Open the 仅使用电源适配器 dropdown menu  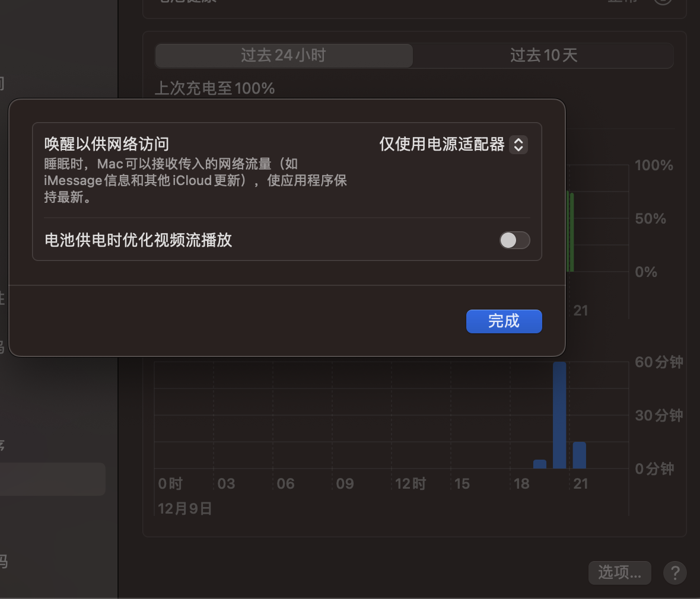(453, 145)
